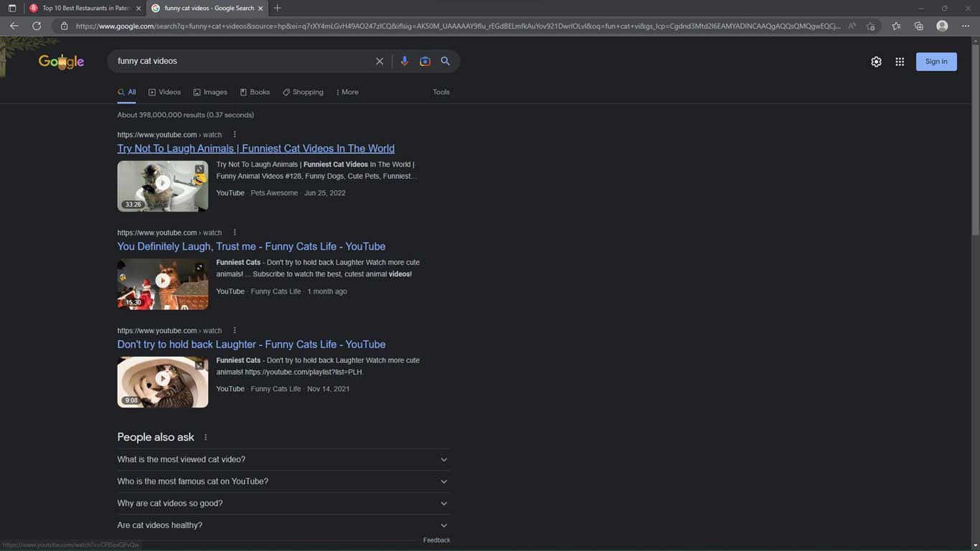Close the funny cat videos tab
Viewport: 980px width, 551px height.
260,8
